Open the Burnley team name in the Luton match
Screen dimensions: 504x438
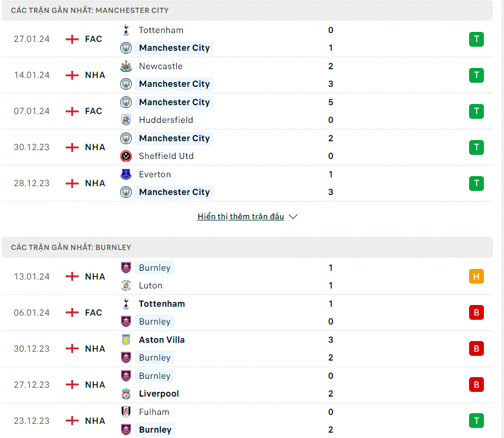coord(154,268)
